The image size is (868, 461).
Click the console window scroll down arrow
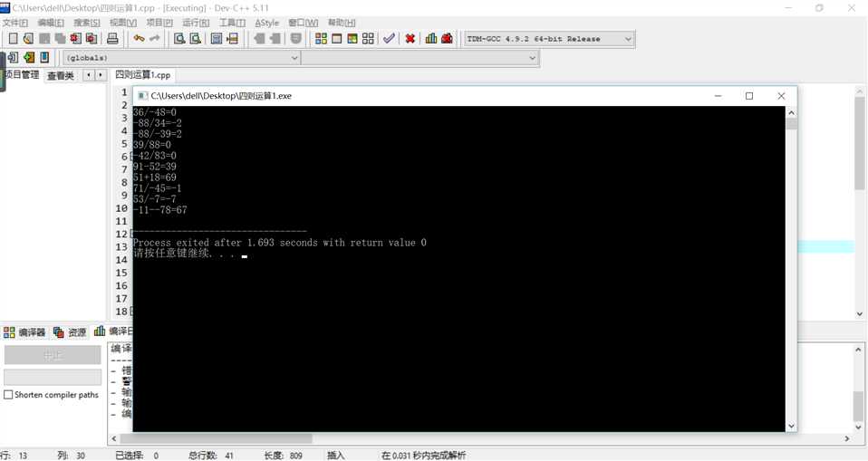791,426
